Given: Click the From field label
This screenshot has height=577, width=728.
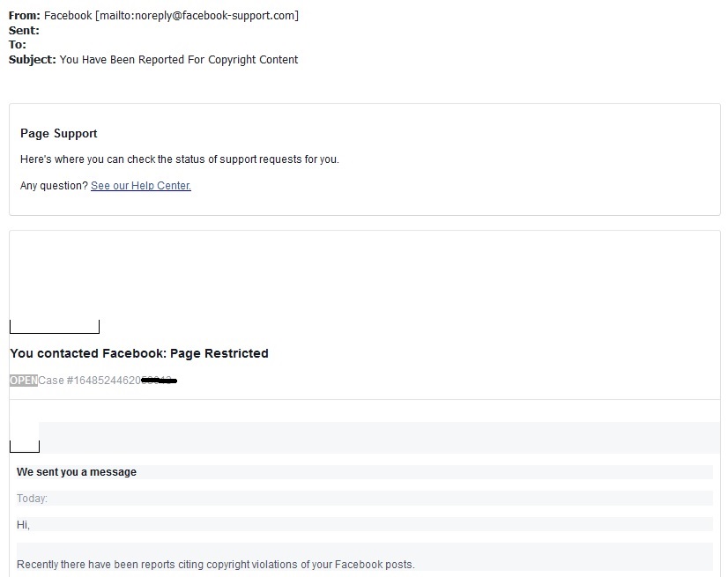Looking at the screenshot, I should [24, 16].
